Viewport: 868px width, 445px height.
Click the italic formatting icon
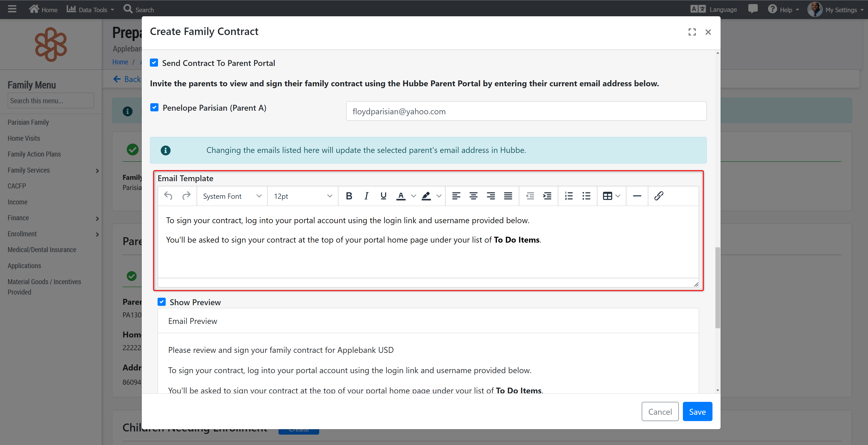point(366,196)
